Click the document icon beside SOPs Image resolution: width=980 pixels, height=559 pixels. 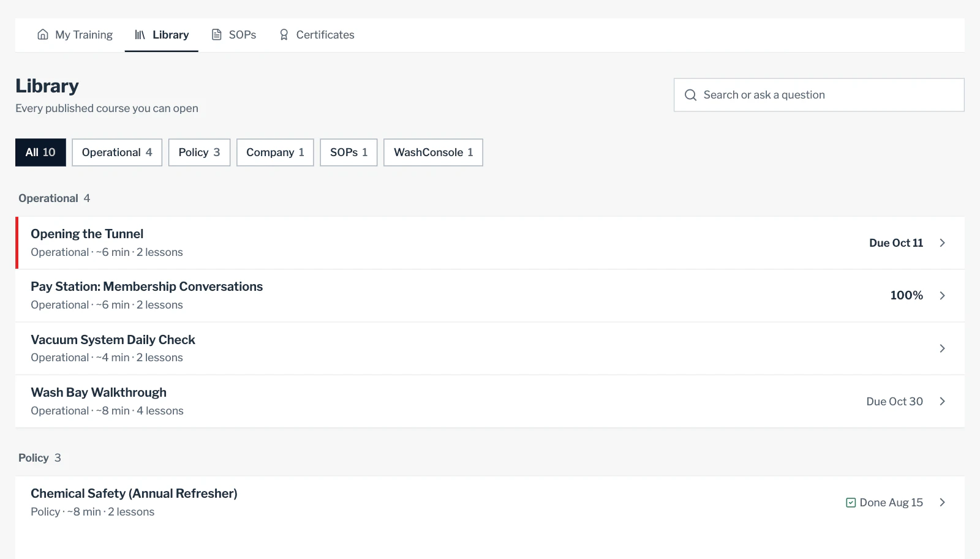(217, 34)
